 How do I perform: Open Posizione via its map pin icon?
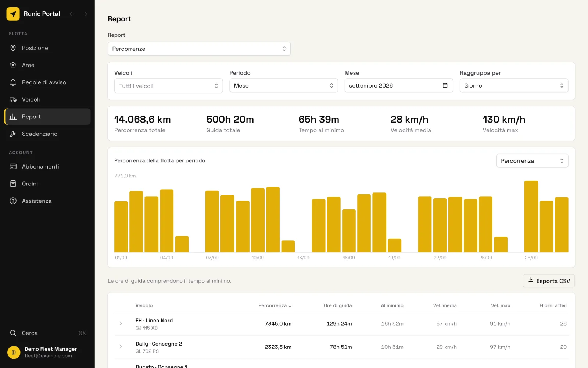coord(13,48)
